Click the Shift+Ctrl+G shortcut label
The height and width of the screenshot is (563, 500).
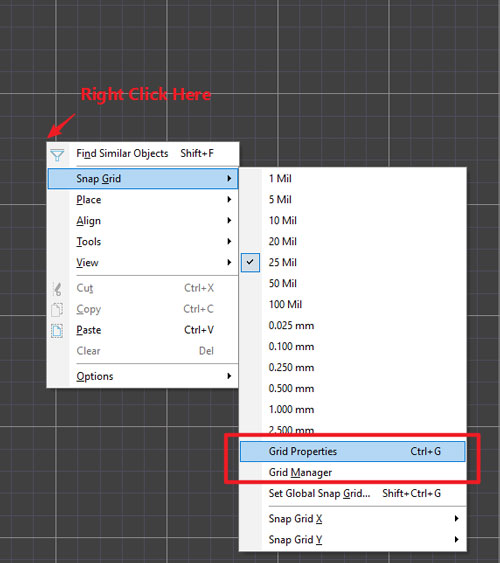pyautogui.click(x=411, y=493)
